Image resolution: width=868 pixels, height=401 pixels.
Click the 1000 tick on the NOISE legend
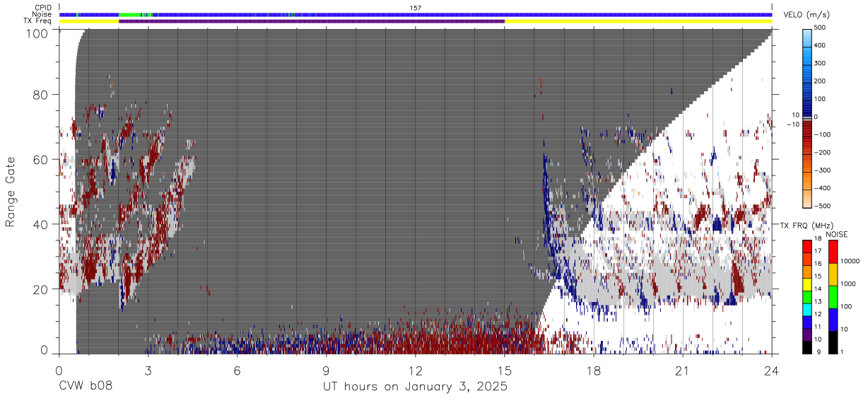coord(850,284)
